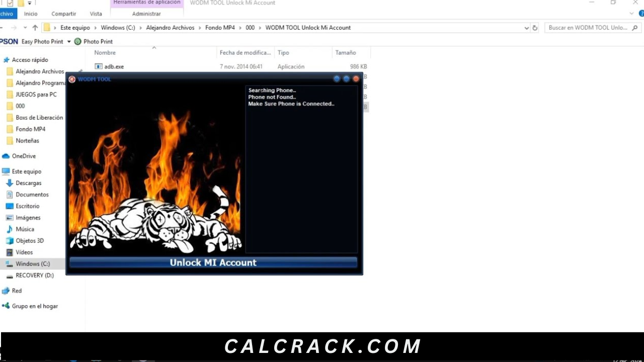This screenshot has width=644, height=362.
Task: Switch to the Vista ribbon tab
Action: tap(96, 14)
